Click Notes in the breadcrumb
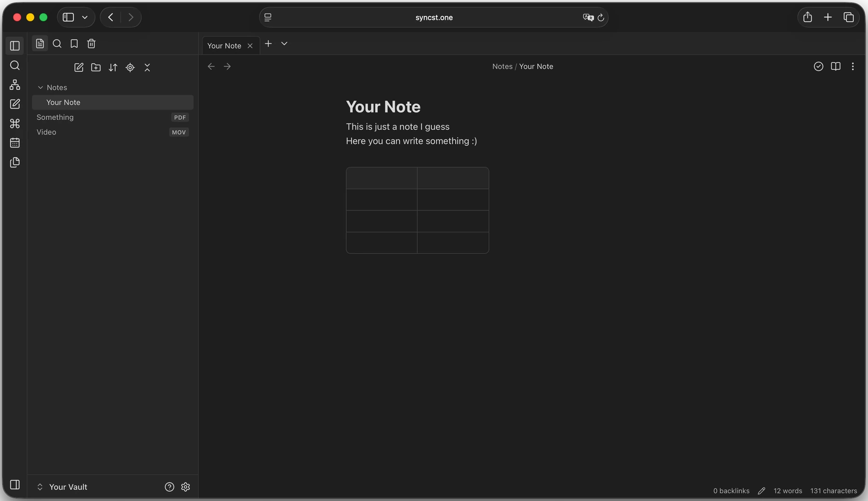The height and width of the screenshot is (501, 868). click(502, 67)
